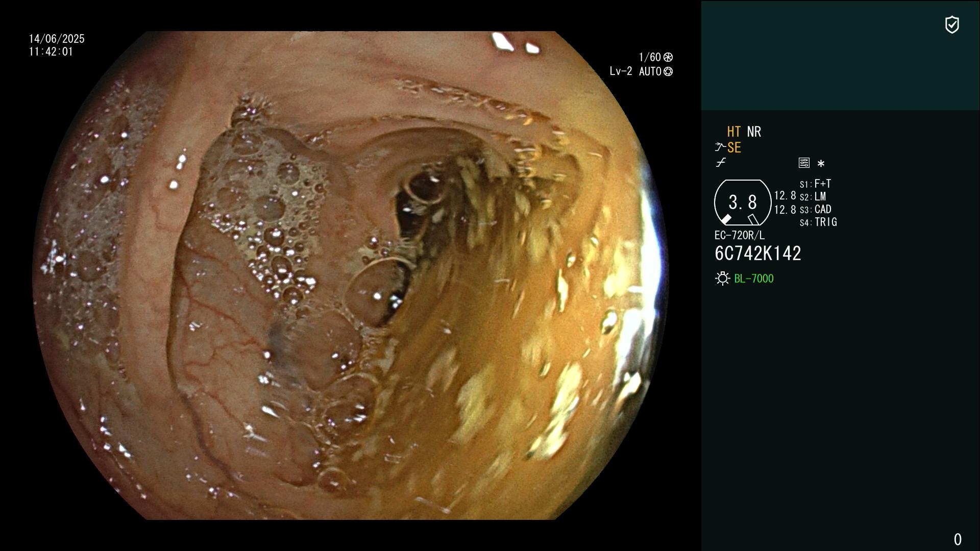Click the upper 12.8 value

785,195
